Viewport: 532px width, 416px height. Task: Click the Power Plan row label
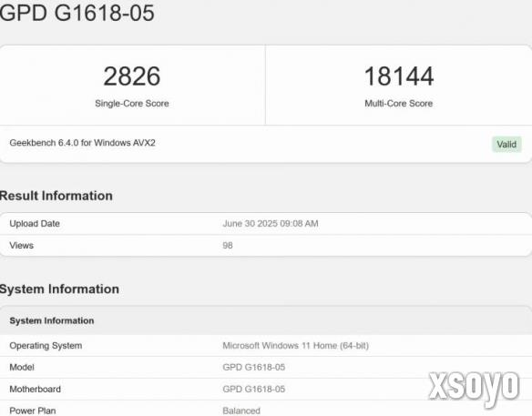[33, 411]
